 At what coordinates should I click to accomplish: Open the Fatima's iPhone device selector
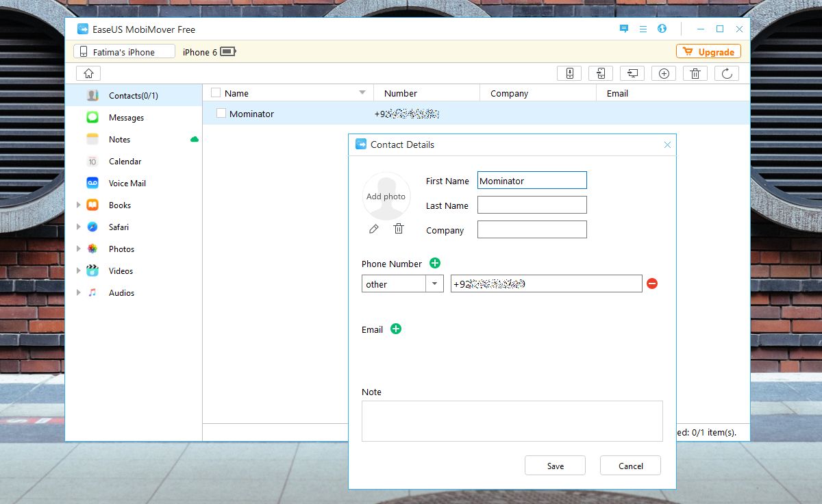(x=124, y=51)
